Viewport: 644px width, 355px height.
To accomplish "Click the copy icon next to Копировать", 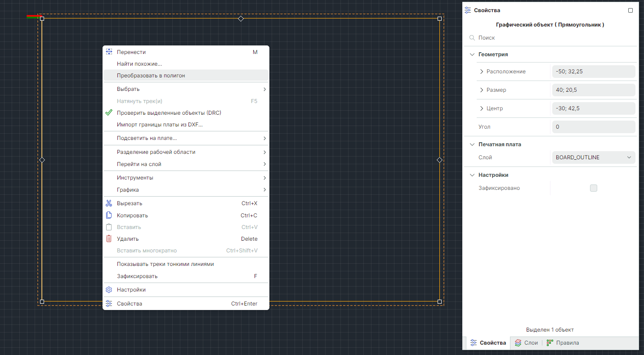I will coord(109,216).
